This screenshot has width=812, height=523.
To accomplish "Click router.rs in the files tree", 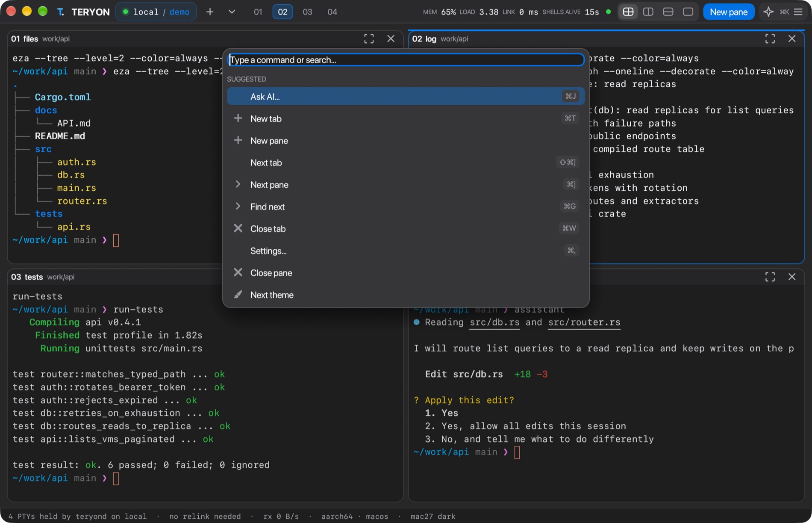I will pyautogui.click(x=82, y=201).
